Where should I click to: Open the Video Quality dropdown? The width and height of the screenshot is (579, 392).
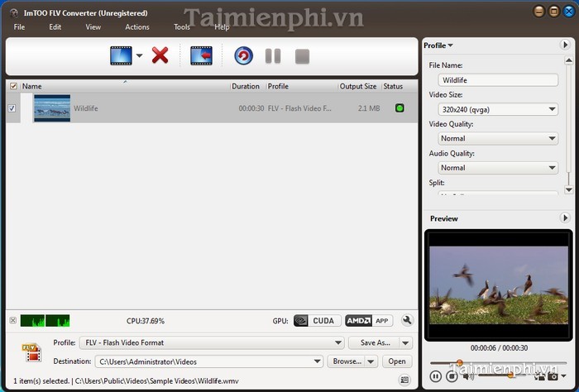[x=498, y=138]
